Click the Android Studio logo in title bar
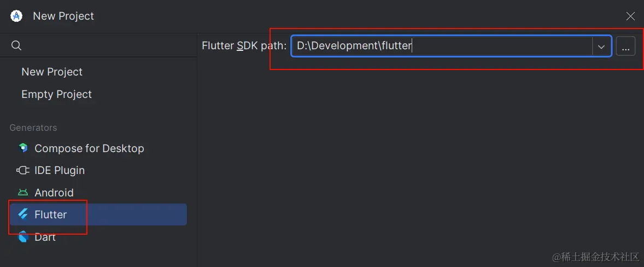The image size is (644, 267). 16,16
